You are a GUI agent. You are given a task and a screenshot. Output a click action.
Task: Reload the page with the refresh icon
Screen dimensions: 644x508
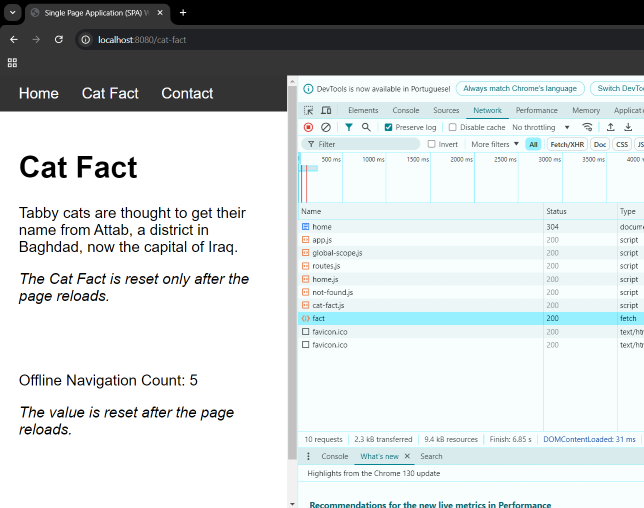click(59, 39)
